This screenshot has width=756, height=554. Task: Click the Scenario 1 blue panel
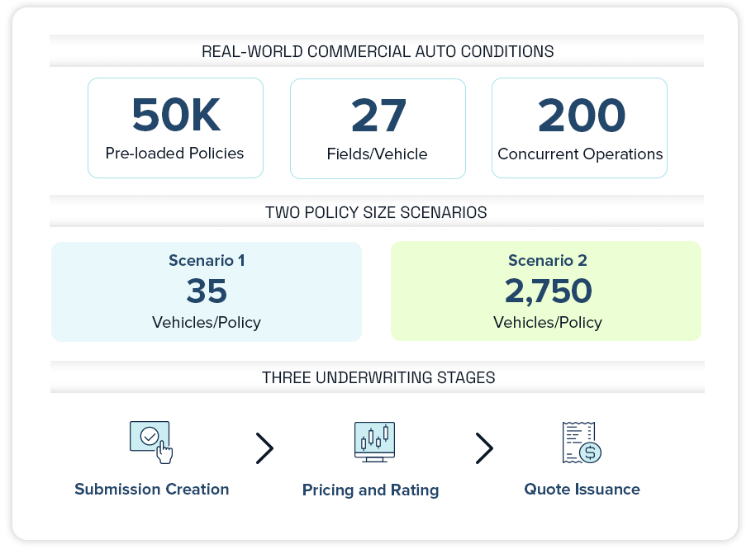pyautogui.click(x=207, y=291)
